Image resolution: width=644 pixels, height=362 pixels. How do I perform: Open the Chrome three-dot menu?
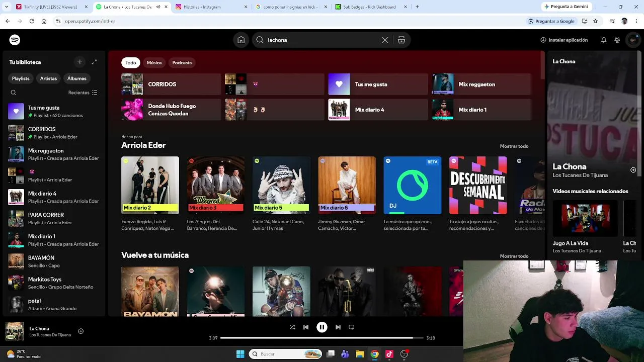coord(636,21)
